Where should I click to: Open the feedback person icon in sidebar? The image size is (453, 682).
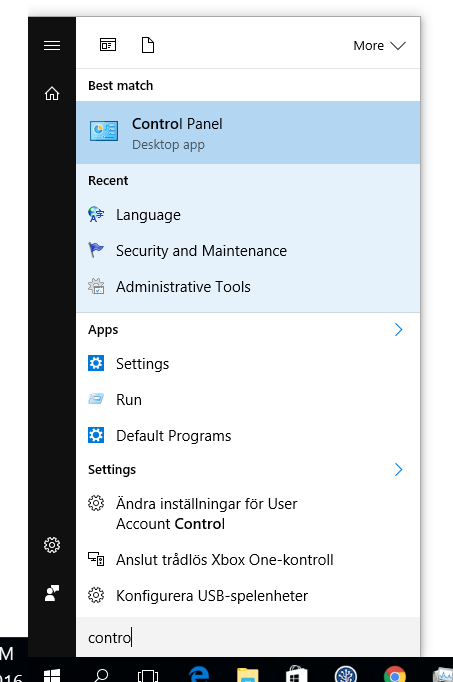coord(52,593)
